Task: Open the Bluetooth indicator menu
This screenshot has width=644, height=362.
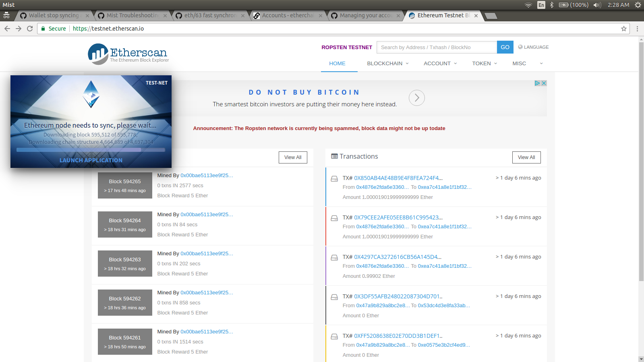Action: click(x=552, y=5)
